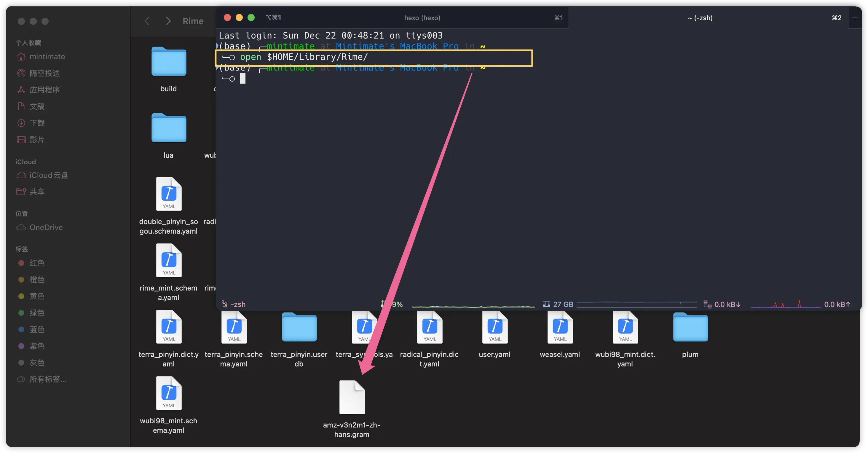This screenshot has width=868, height=453.
Task: Click the 9% CPU usage status item
Action: tap(392, 304)
